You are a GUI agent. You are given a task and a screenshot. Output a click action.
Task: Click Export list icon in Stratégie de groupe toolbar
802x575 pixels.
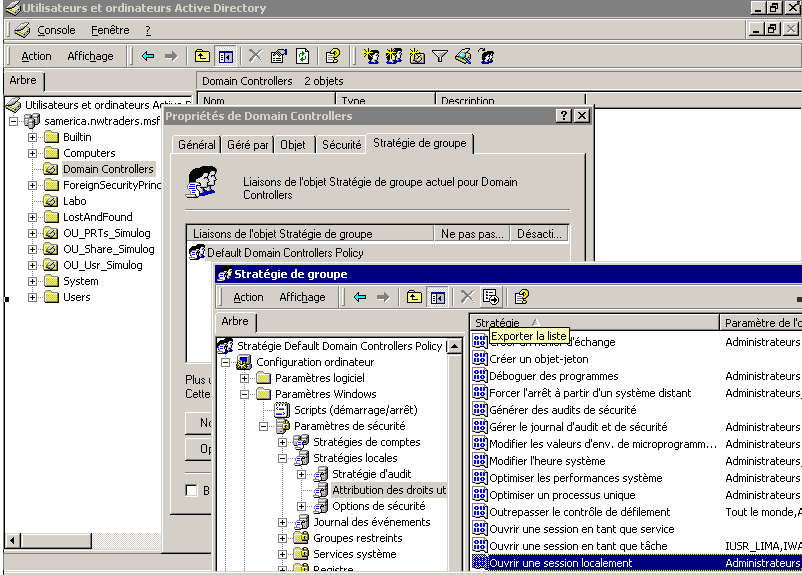(490, 297)
